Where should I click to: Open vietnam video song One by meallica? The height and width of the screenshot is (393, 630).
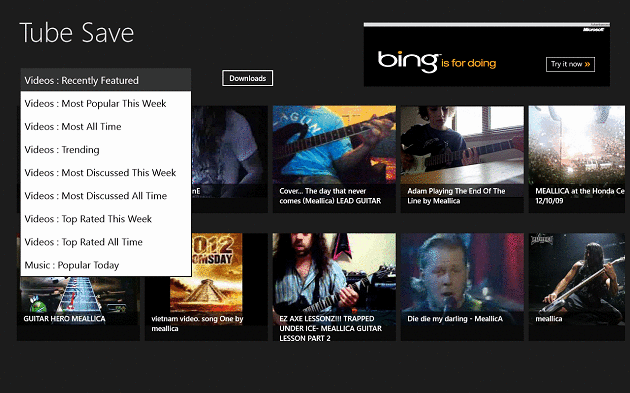click(x=206, y=287)
